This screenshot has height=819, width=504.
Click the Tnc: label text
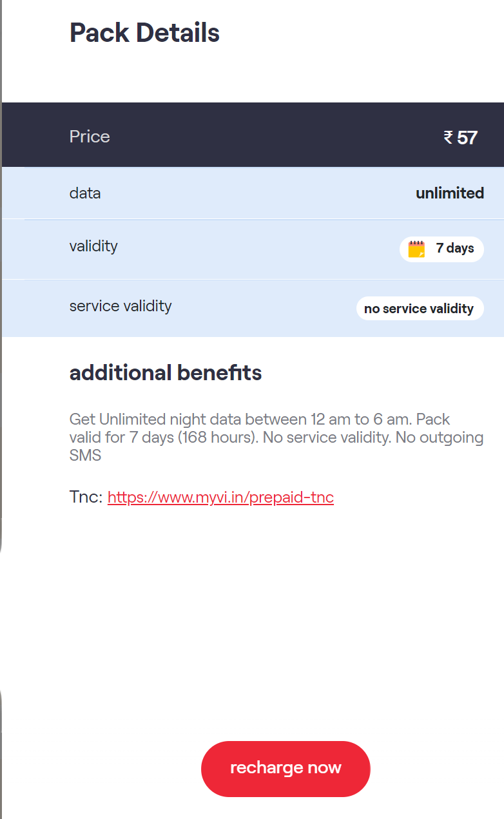coord(86,497)
